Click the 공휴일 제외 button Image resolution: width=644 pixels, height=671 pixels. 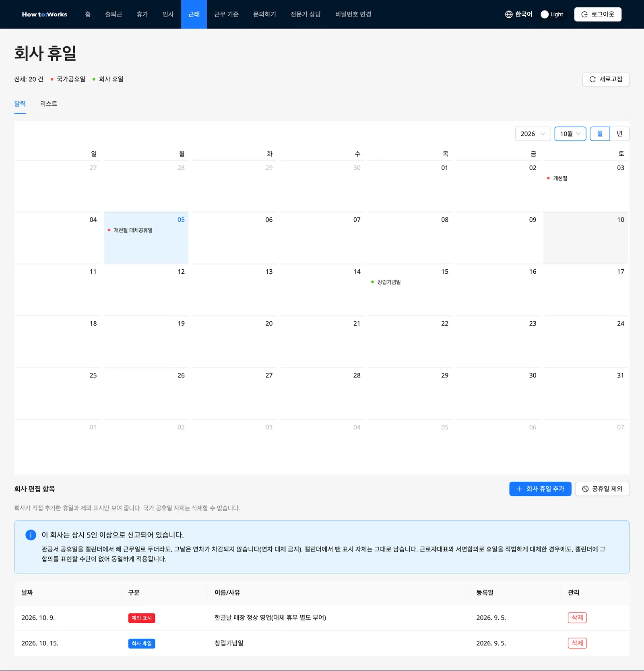coord(602,489)
